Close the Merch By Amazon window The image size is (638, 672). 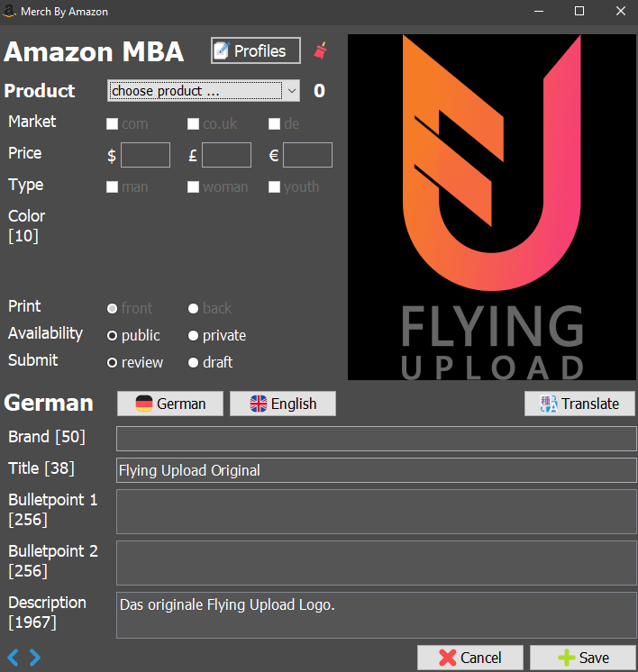[620, 11]
